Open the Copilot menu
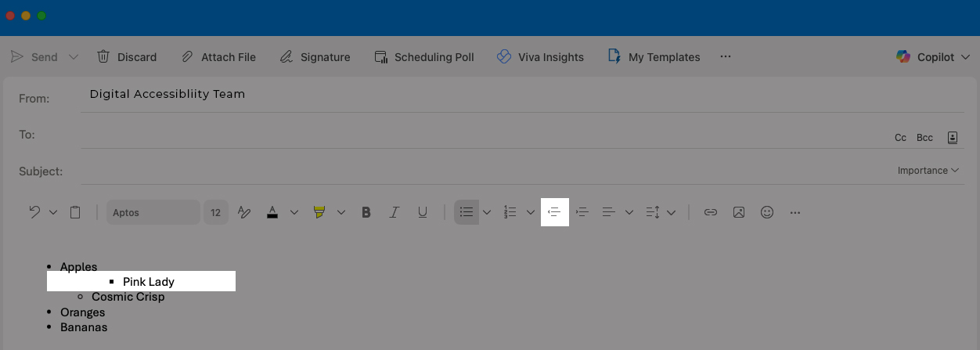This screenshot has height=350, width=980. click(935, 57)
